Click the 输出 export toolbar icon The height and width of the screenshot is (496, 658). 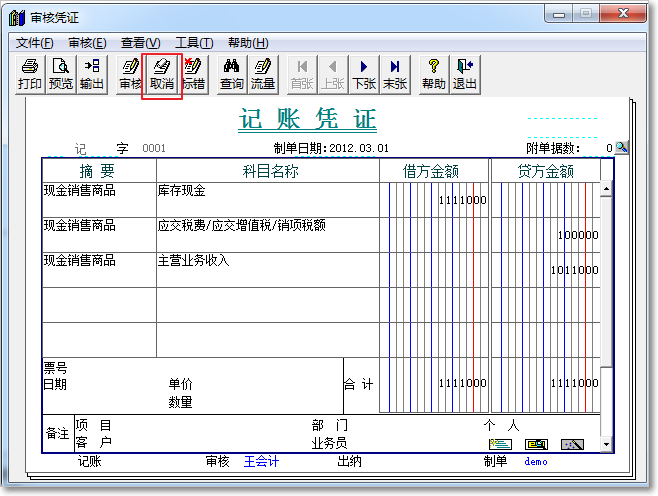coord(92,75)
